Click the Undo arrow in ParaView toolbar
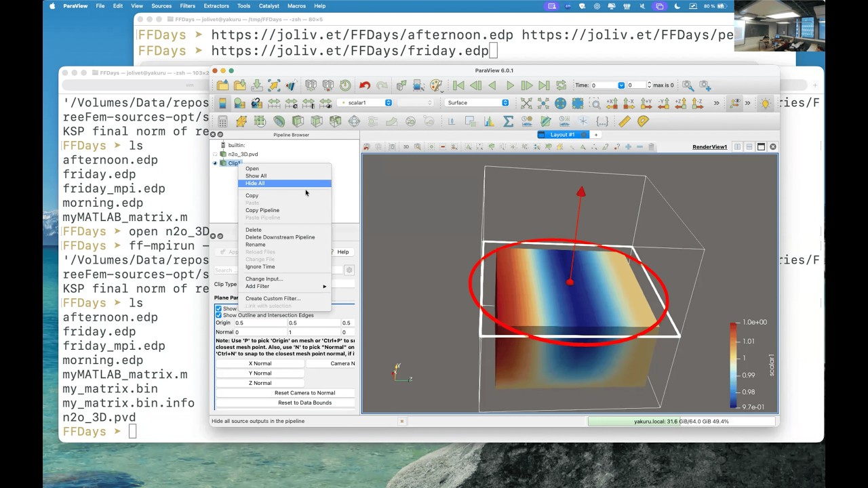 click(365, 85)
